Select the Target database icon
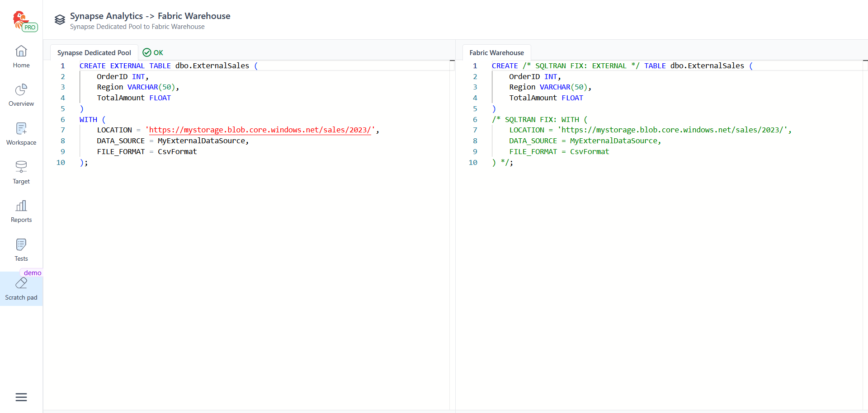This screenshot has width=868, height=413. pyautogui.click(x=21, y=167)
